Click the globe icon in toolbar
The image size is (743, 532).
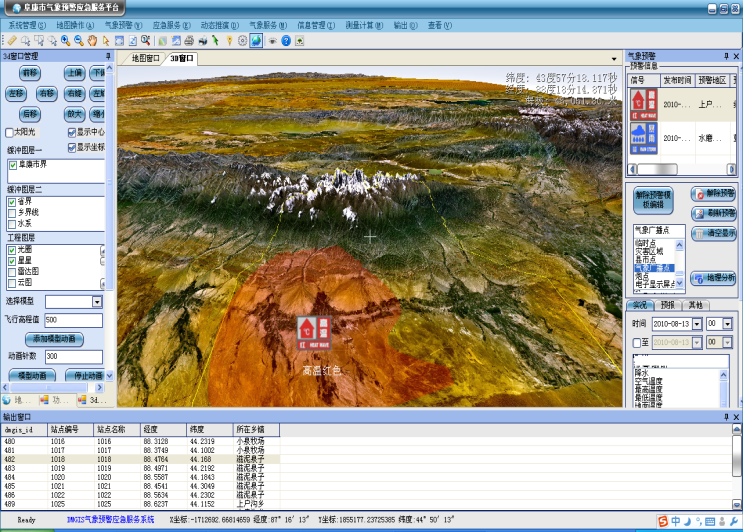coord(256,41)
